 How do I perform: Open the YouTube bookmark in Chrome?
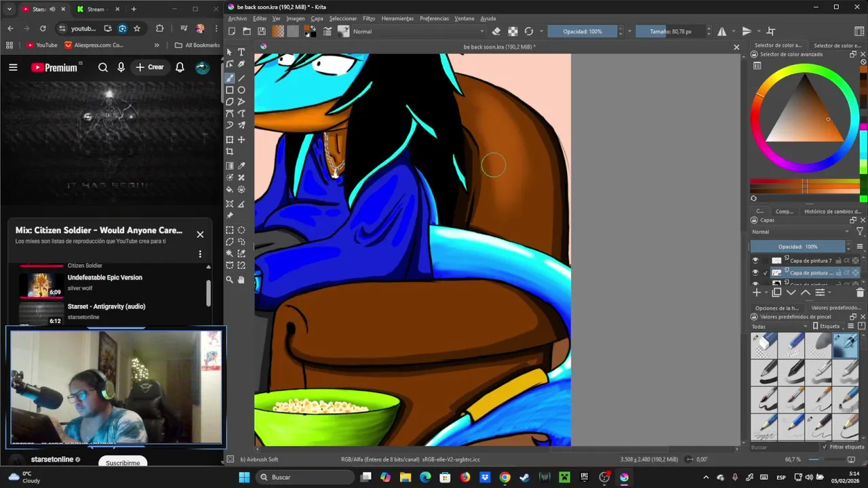click(42, 45)
